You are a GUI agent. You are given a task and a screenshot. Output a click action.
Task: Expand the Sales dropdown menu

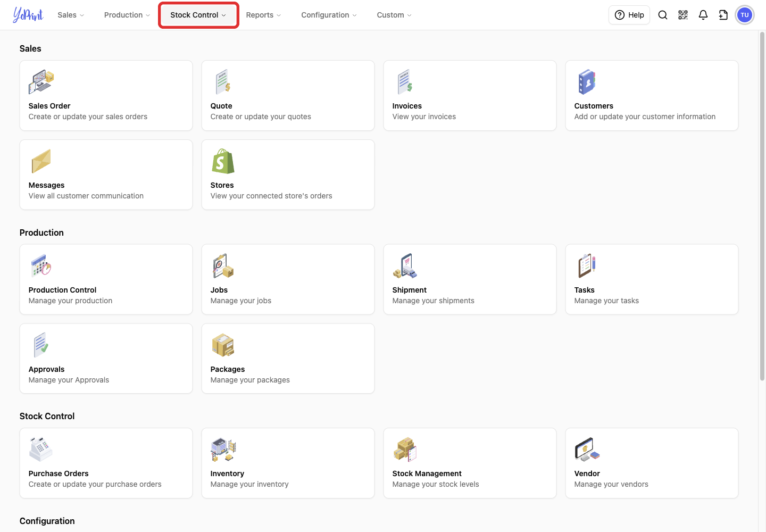pyautogui.click(x=71, y=15)
